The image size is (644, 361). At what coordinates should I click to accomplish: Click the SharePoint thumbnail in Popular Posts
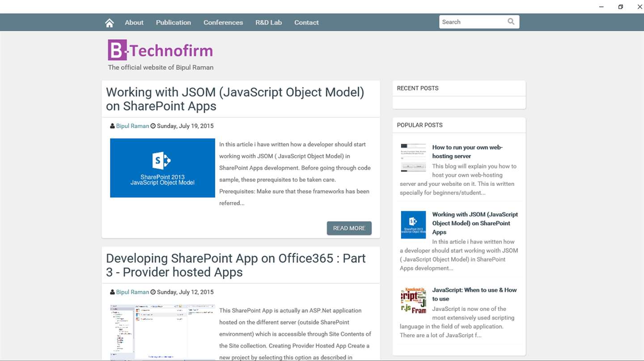(413, 225)
